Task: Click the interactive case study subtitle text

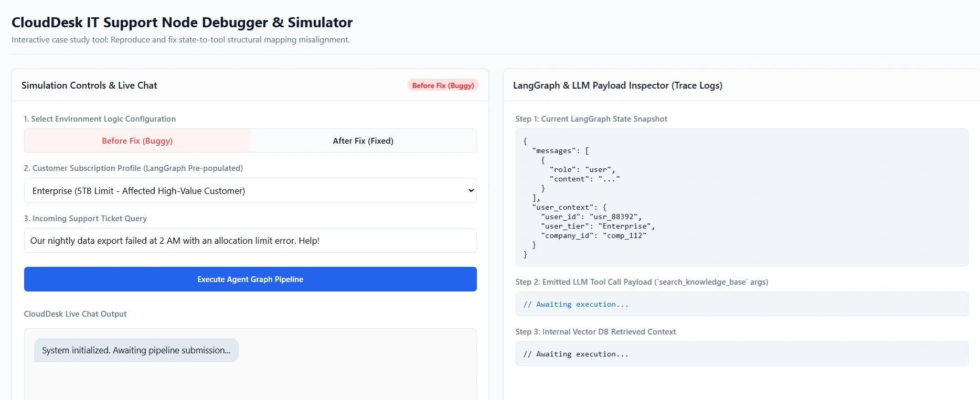Action: (x=180, y=40)
